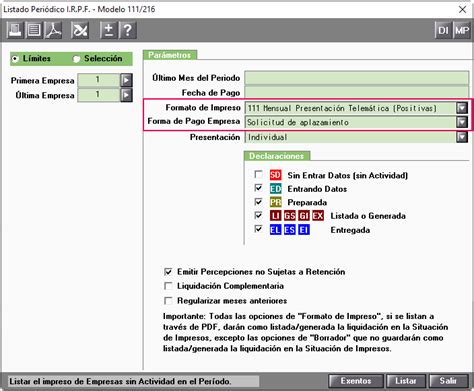Click the olive PR status icon
This screenshot has width=474, height=391.
tap(275, 202)
